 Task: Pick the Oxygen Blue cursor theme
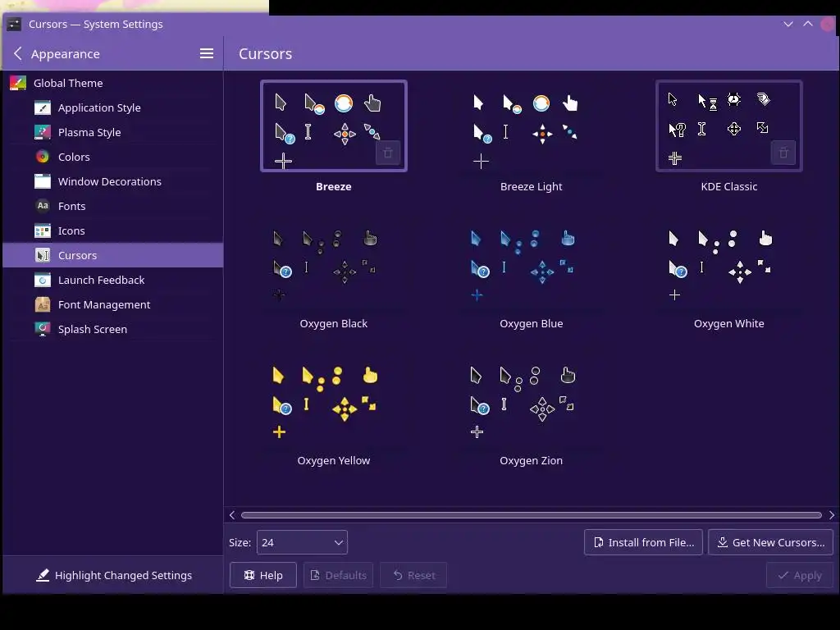coord(532,263)
